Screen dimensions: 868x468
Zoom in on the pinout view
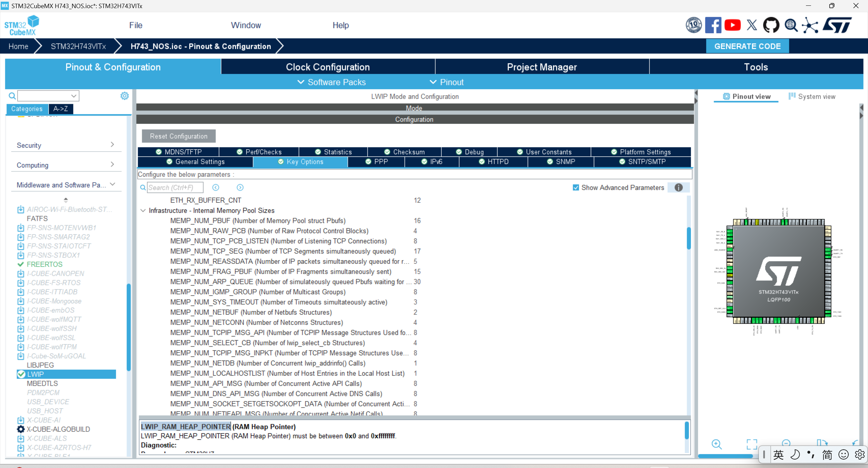pos(716,444)
